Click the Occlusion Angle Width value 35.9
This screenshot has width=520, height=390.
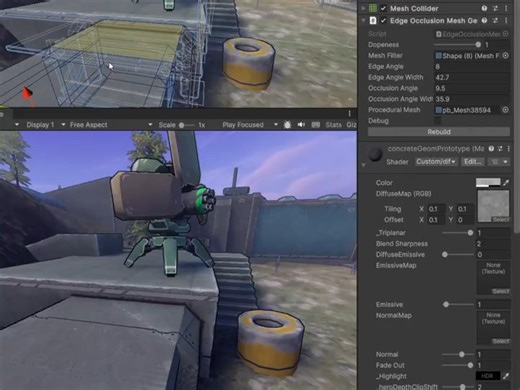(x=472, y=99)
